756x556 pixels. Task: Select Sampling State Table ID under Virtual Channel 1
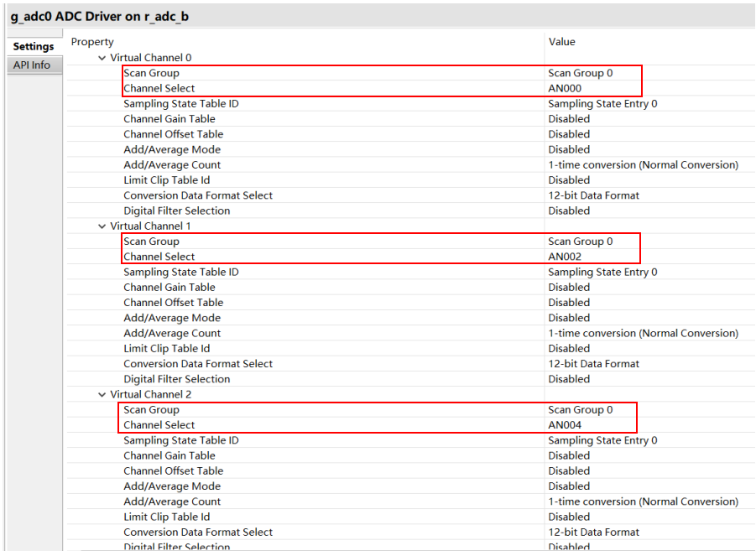pyautogui.click(x=180, y=272)
